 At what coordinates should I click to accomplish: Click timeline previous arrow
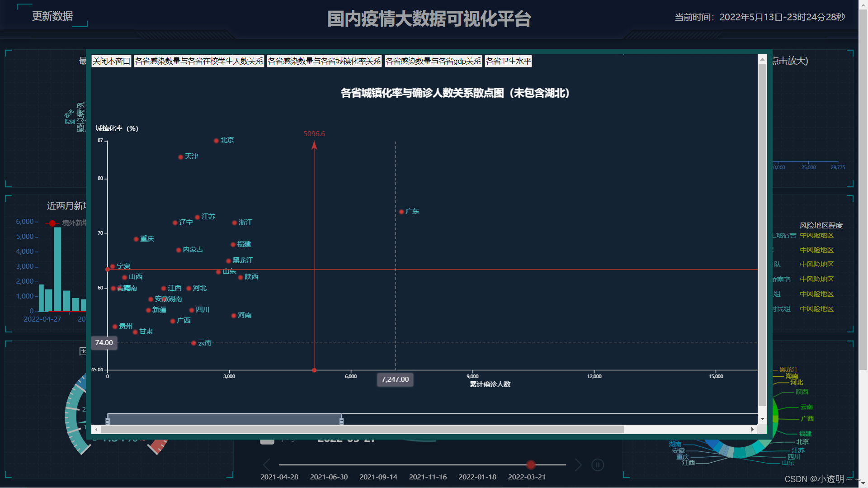[267, 465]
